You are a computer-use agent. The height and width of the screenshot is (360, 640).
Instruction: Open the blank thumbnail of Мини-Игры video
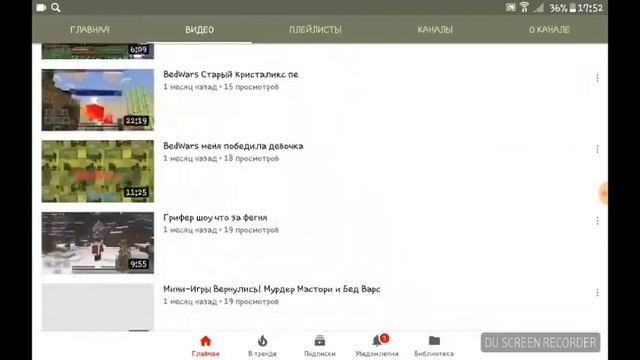pos(98,307)
